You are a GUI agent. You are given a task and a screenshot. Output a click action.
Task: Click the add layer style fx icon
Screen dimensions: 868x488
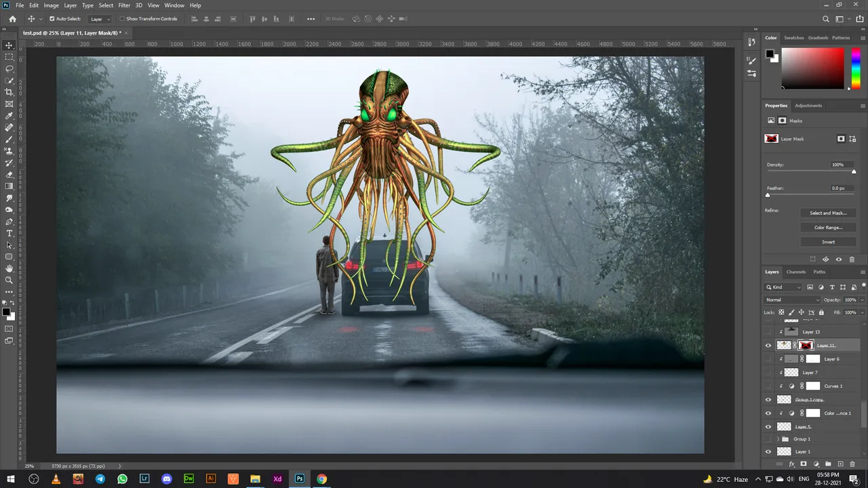pyautogui.click(x=791, y=464)
